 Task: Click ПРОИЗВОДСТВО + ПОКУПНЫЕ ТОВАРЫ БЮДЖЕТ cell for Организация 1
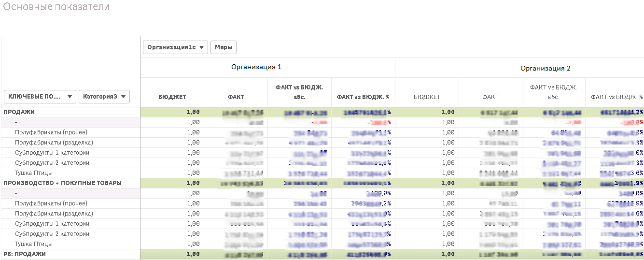pyautogui.click(x=172, y=183)
